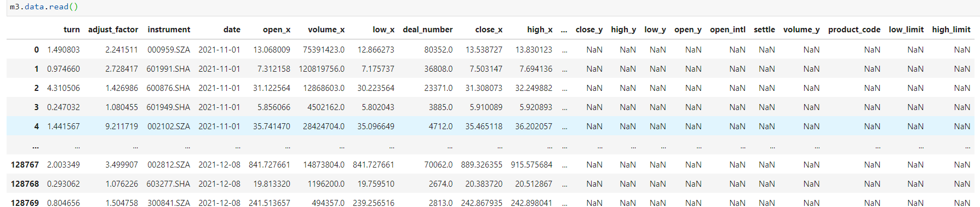Click row index 0

coord(36,50)
